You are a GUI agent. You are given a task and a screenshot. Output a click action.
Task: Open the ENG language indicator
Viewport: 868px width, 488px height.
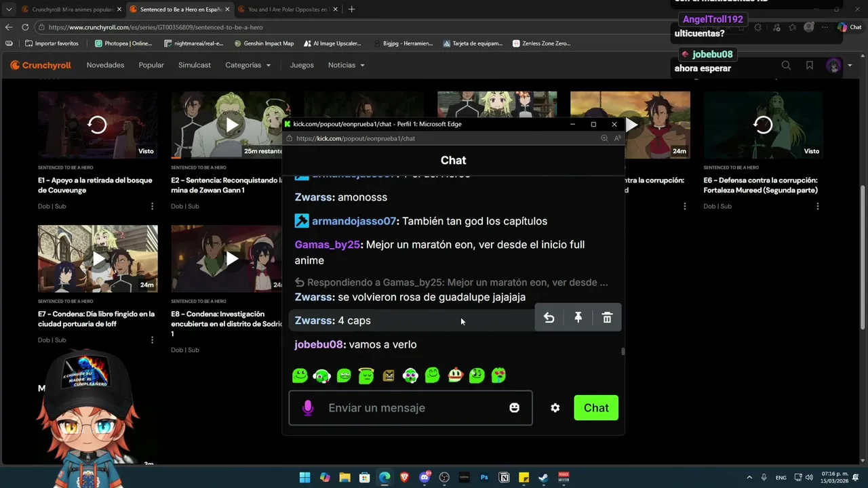[x=781, y=477]
